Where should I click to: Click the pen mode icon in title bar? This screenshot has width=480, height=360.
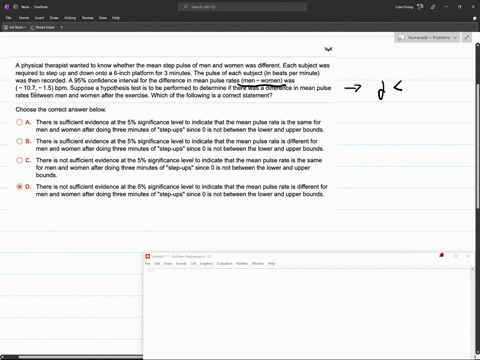pos(433,7)
